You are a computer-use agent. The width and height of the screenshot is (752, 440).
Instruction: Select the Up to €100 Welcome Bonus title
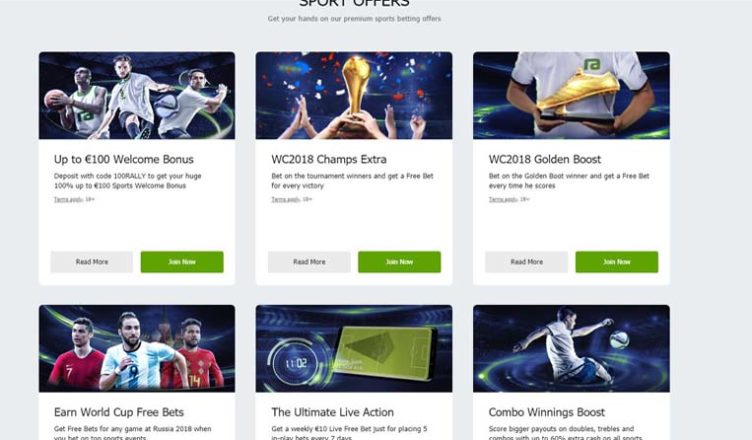tap(124, 159)
